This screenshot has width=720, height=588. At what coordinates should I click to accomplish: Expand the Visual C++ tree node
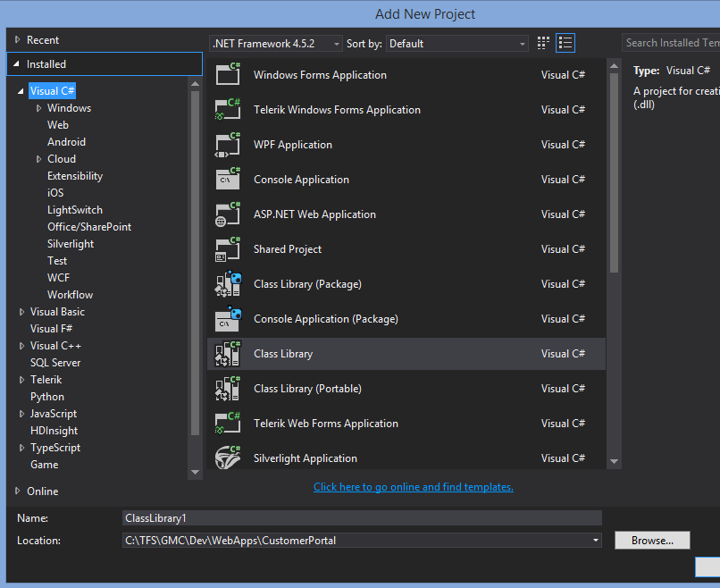[21, 346]
